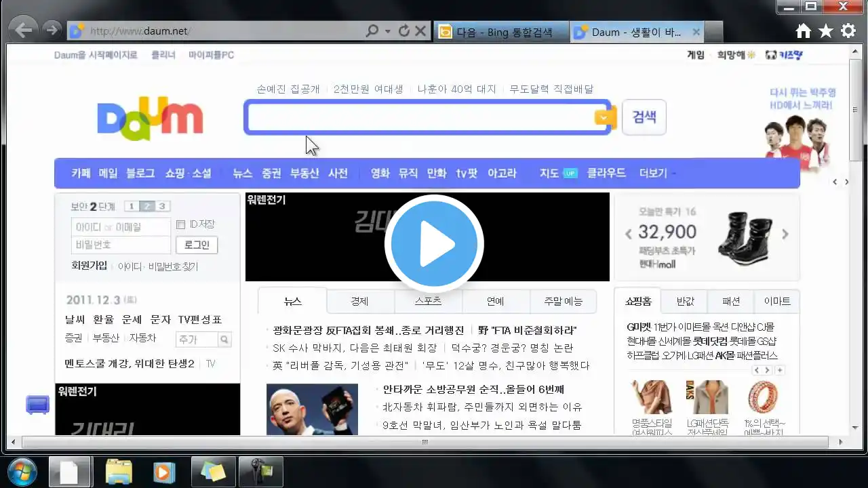Click the site icon in the address bar
The height and width of the screenshot is (488, 868).
(x=77, y=31)
